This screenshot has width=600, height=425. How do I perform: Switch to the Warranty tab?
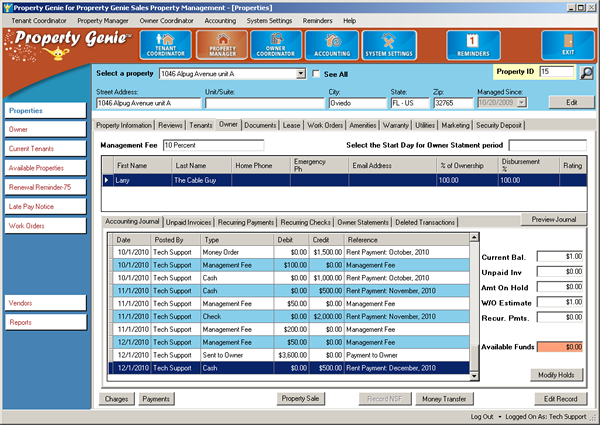pos(396,125)
